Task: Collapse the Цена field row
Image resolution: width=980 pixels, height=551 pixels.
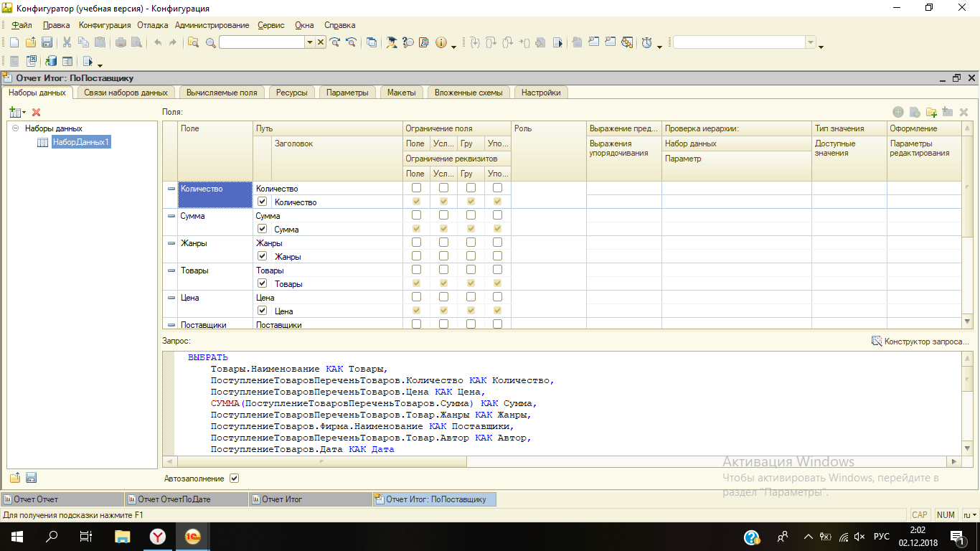Action: (x=171, y=298)
